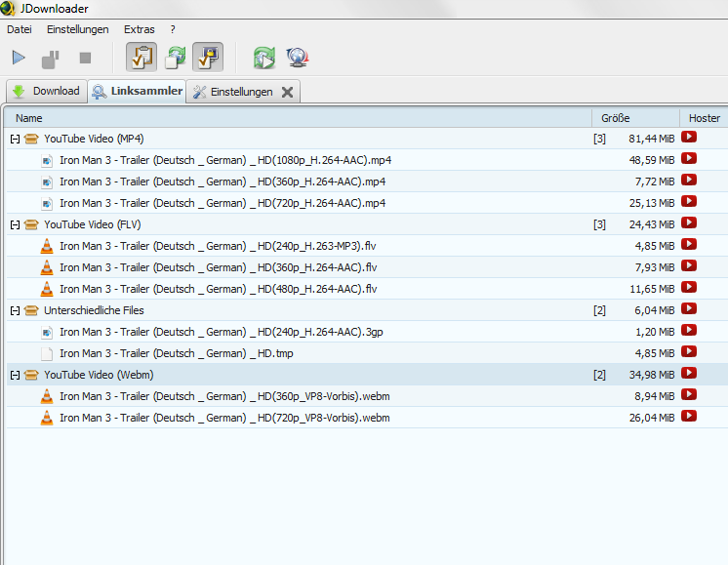Click YouTube hoster icon for 720p webm row
Image resolution: width=728 pixels, height=565 pixels.
[689, 416]
